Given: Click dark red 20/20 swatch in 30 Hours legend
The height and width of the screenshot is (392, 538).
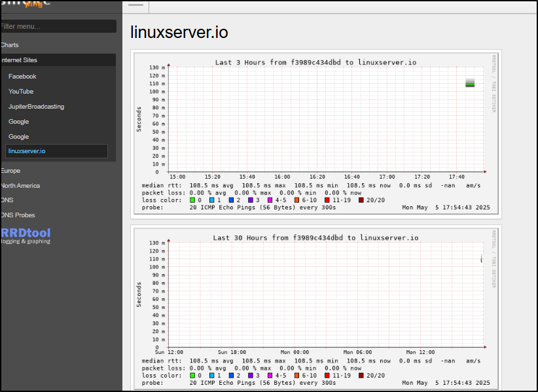Looking at the screenshot, I should [x=361, y=376].
